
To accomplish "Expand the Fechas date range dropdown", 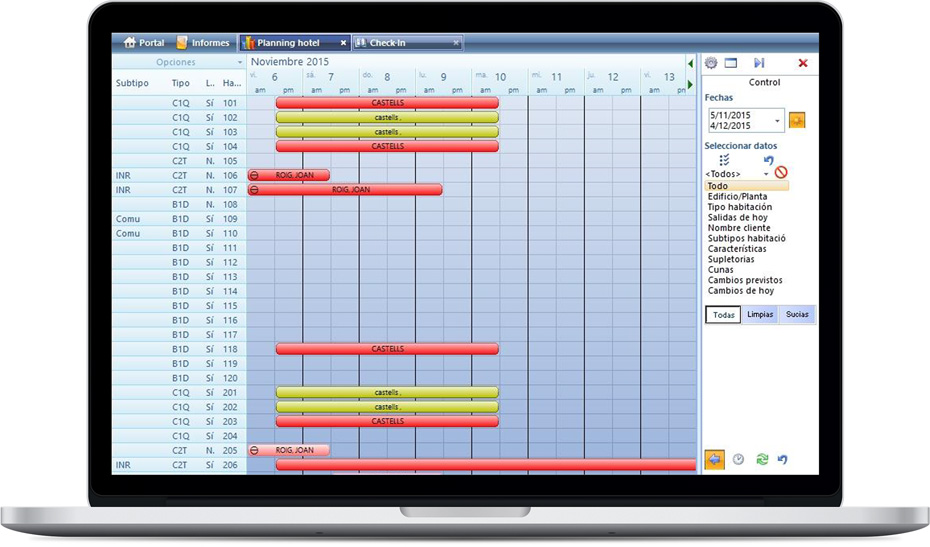I will [777, 121].
